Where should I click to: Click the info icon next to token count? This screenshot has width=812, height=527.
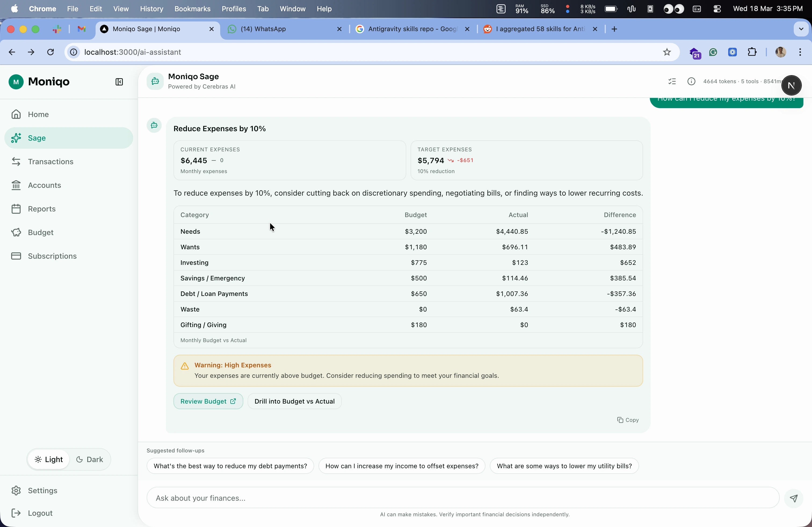(691, 82)
